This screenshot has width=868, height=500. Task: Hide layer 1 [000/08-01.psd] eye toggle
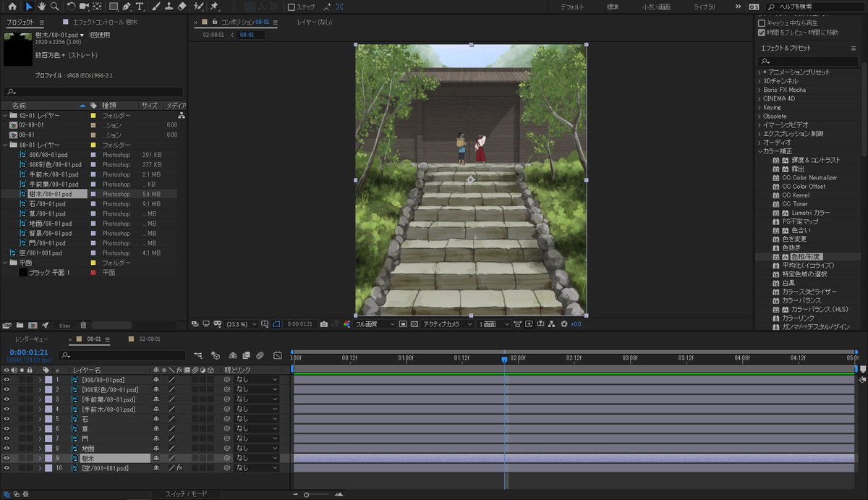pyautogui.click(x=7, y=380)
